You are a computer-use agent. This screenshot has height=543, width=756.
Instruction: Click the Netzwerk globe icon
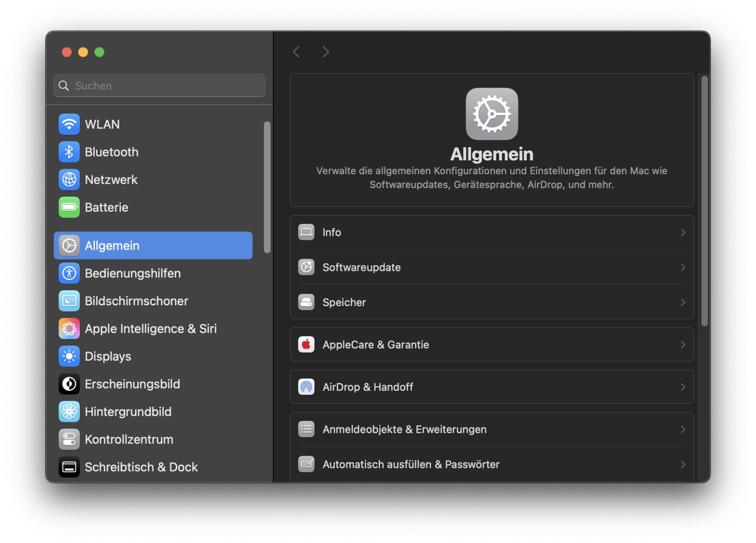tap(69, 180)
